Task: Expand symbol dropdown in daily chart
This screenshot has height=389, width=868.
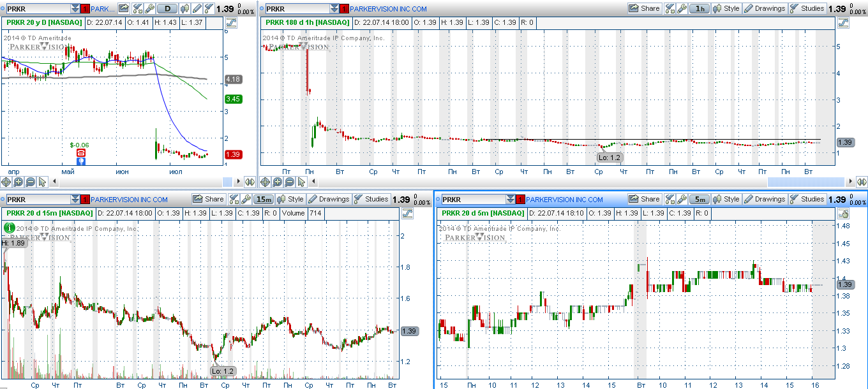Action: point(75,9)
